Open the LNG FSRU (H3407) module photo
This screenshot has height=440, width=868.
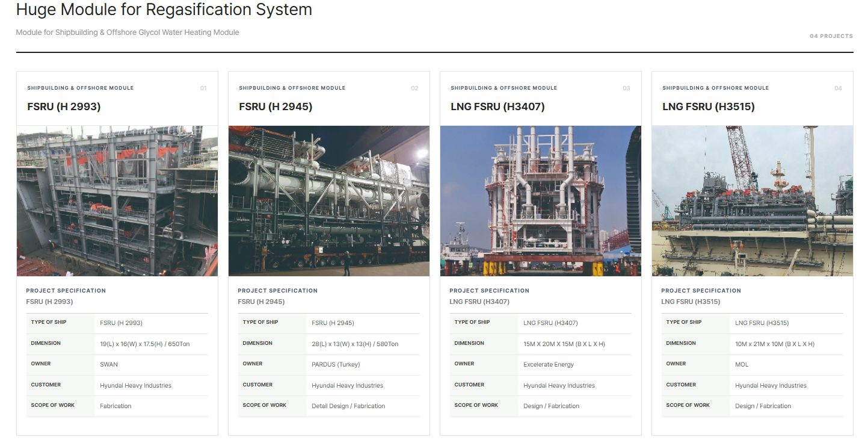(x=541, y=201)
